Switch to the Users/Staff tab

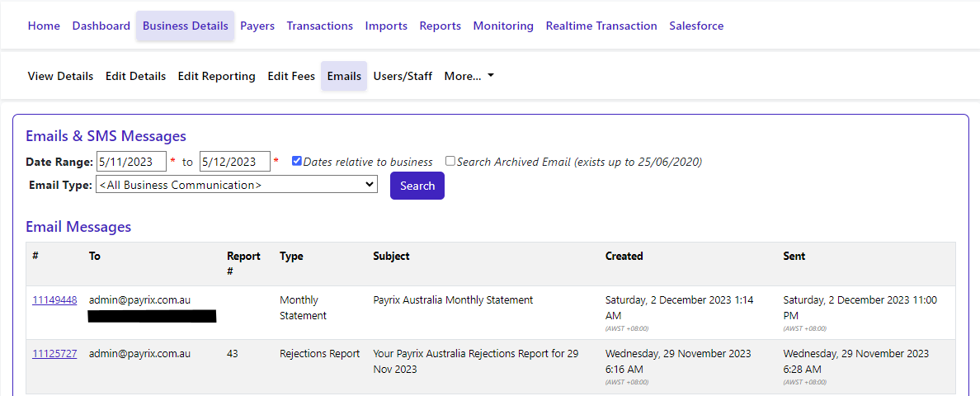coord(403,76)
